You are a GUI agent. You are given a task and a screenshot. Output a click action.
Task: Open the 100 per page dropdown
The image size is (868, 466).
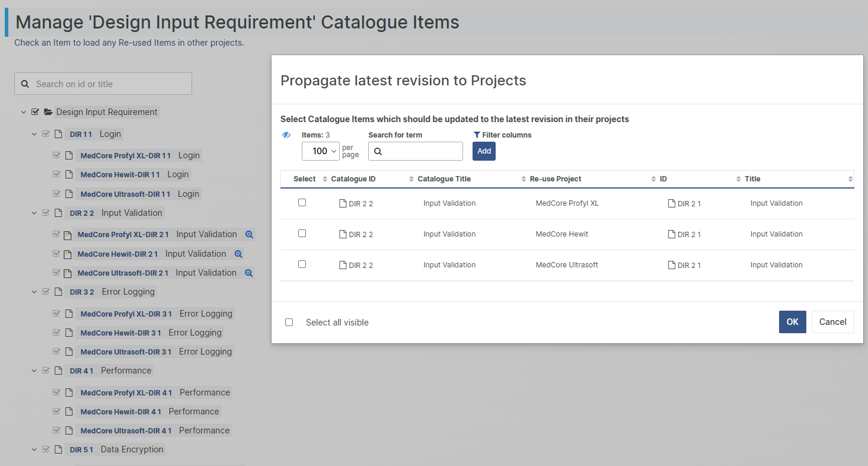pos(321,151)
